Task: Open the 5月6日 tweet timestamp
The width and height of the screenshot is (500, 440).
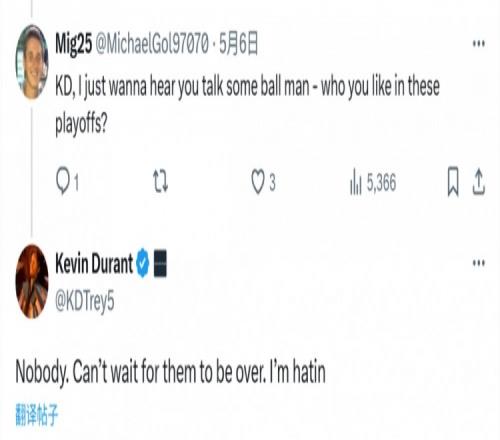Action: pos(239,44)
